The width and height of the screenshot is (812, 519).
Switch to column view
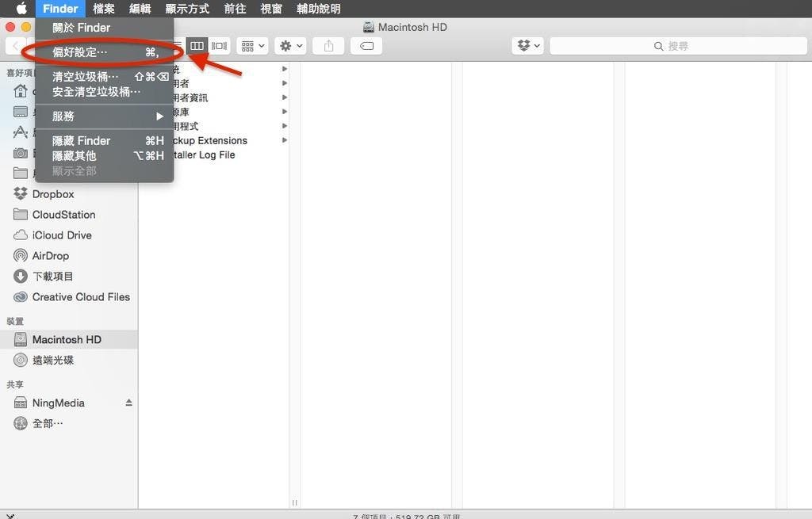tap(197, 46)
